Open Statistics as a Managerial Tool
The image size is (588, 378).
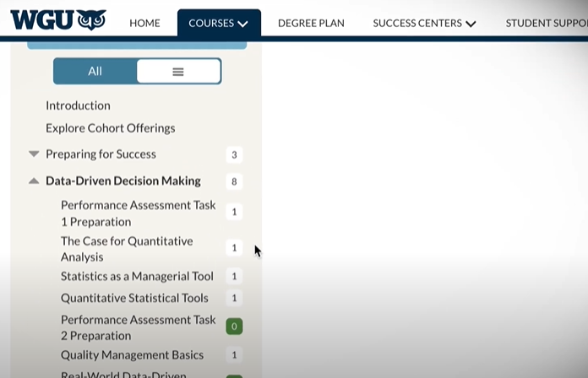137,277
